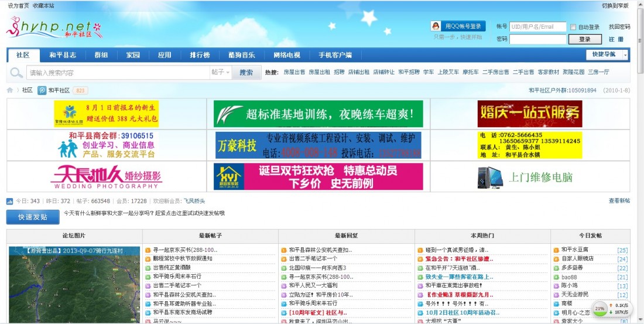Open the 手机客户端 navigation tab
644x324 pixels.
click(x=335, y=55)
